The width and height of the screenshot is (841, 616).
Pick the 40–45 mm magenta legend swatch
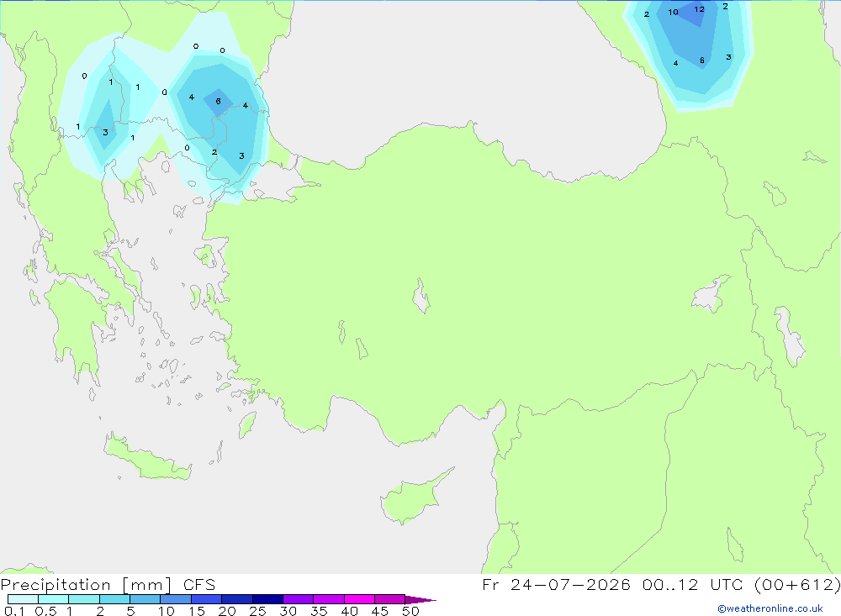359,599
